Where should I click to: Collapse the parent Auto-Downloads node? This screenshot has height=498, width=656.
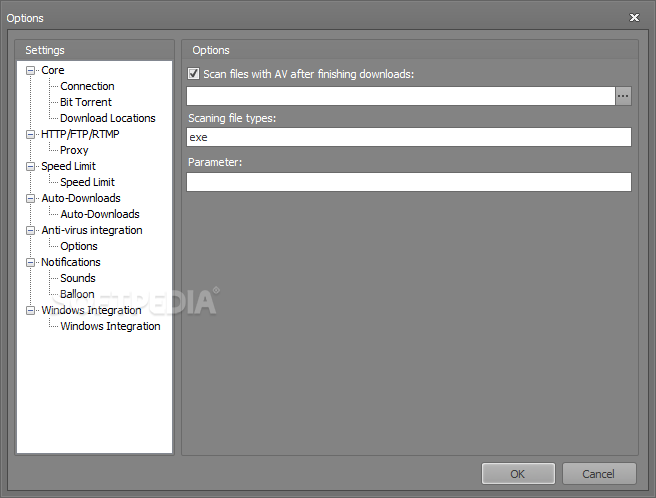30,198
